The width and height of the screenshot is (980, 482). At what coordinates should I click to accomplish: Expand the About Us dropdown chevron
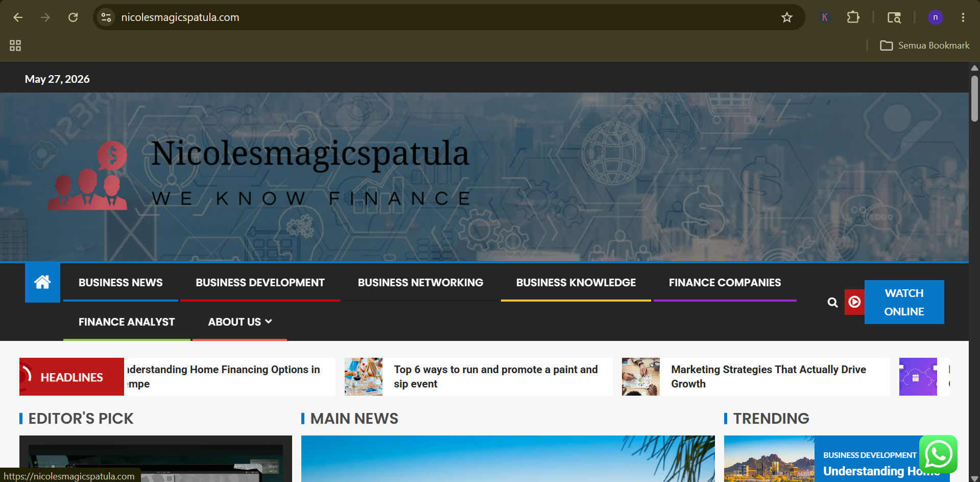click(269, 322)
